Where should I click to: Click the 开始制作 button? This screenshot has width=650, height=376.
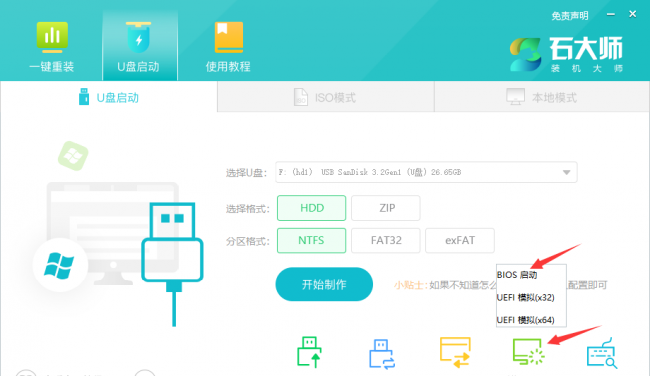pos(324,284)
